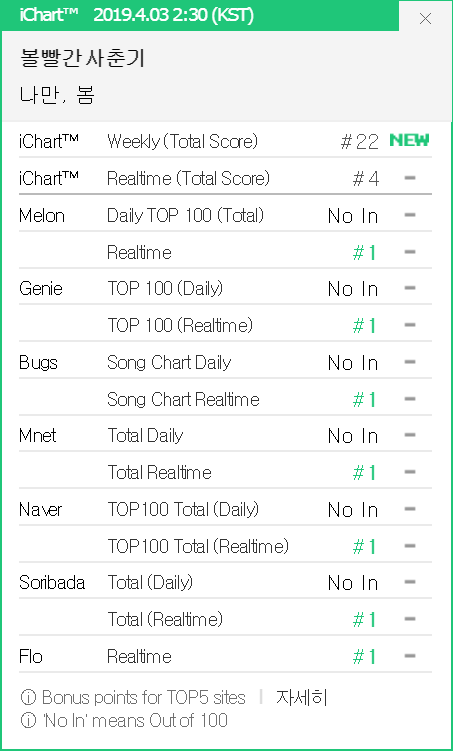
Task: Click Mnet Total Realtime #1 rank
Action: click(364, 473)
